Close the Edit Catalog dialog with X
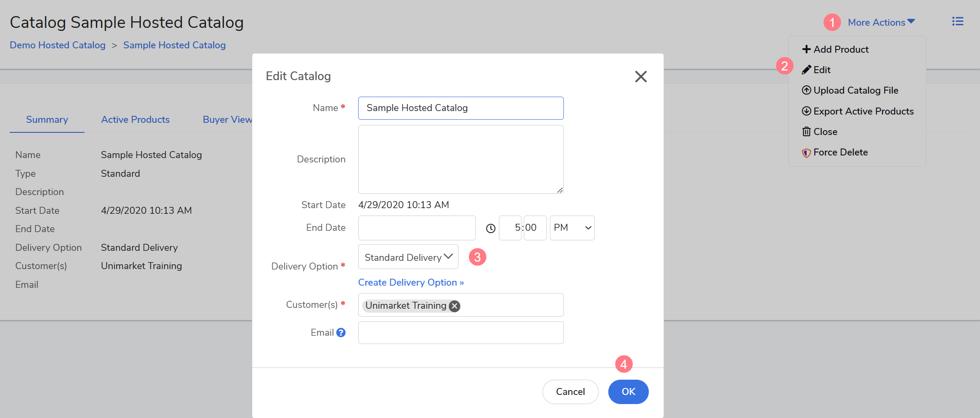Screen dimensions: 980x418 (x=641, y=77)
